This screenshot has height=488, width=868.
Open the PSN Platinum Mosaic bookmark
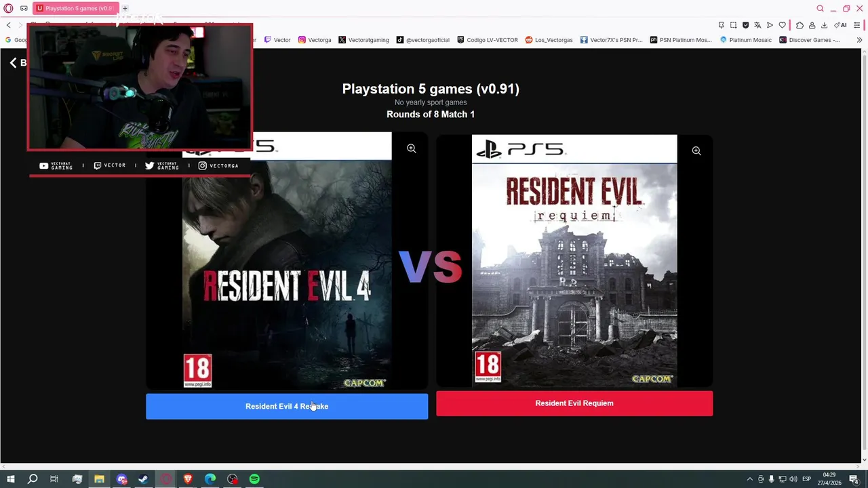click(x=681, y=40)
